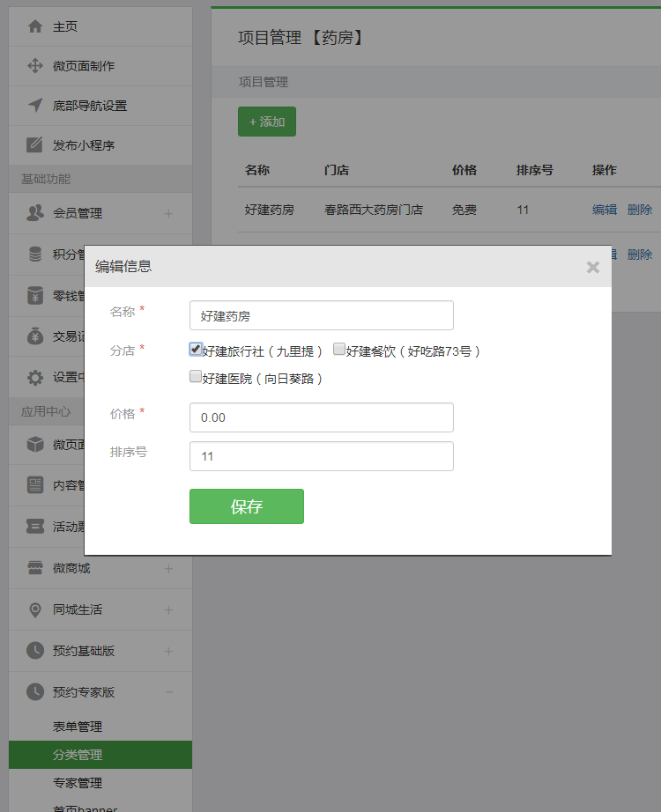
Task: Collapse 预约专家版 using the minus sign
Action: [168, 692]
